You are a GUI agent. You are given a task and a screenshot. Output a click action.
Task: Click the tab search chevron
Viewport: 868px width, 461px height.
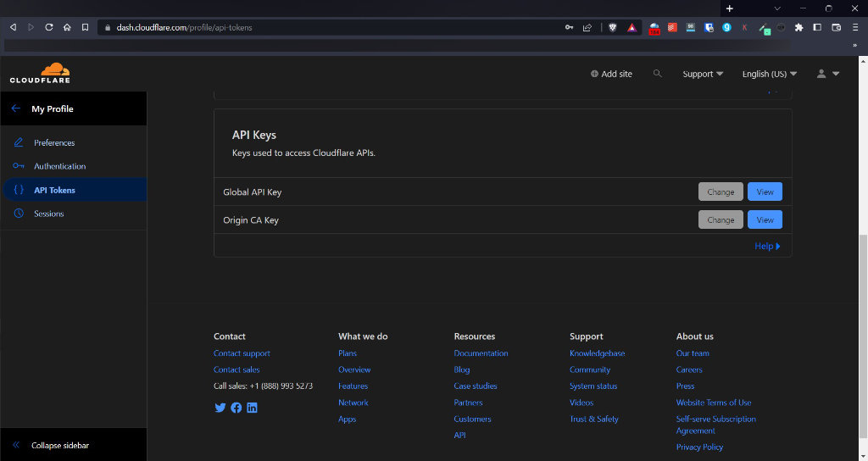[x=777, y=8]
